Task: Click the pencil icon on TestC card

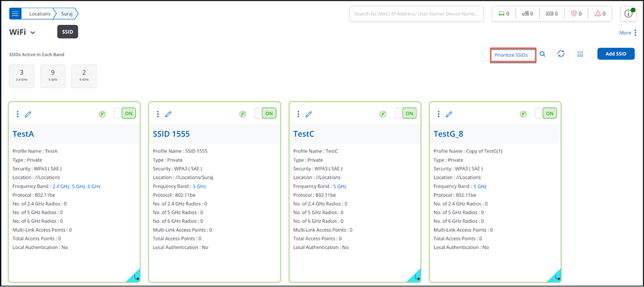Action: click(309, 114)
